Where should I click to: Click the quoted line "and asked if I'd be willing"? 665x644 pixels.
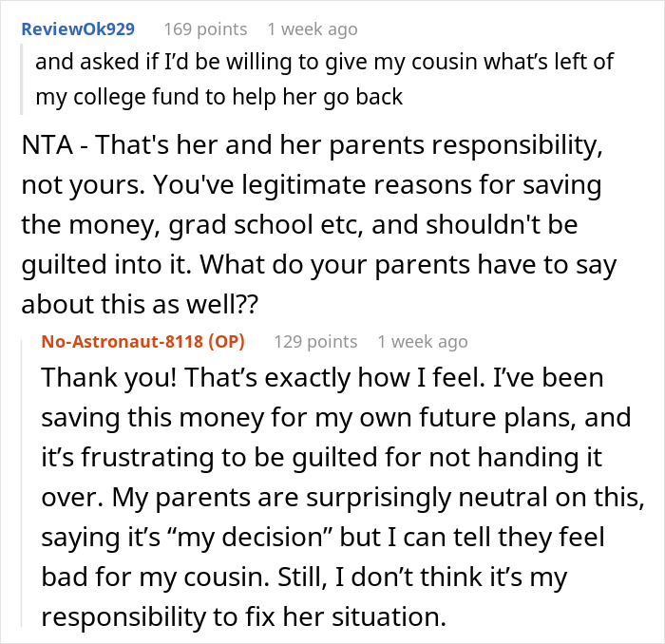[x=324, y=63]
